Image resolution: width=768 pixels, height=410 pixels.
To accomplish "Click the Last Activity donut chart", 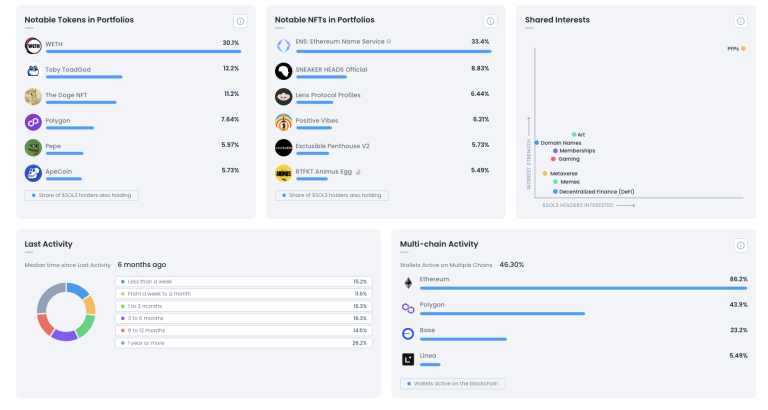I will click(x=65, y=311).
